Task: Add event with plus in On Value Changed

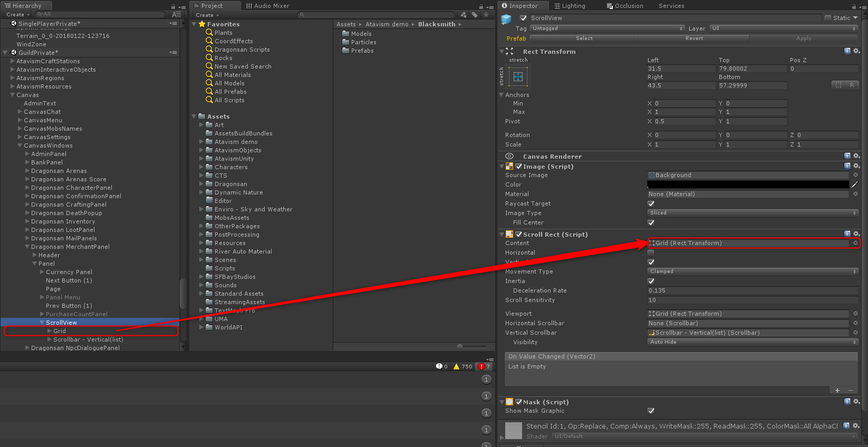Action: point(837,390)
